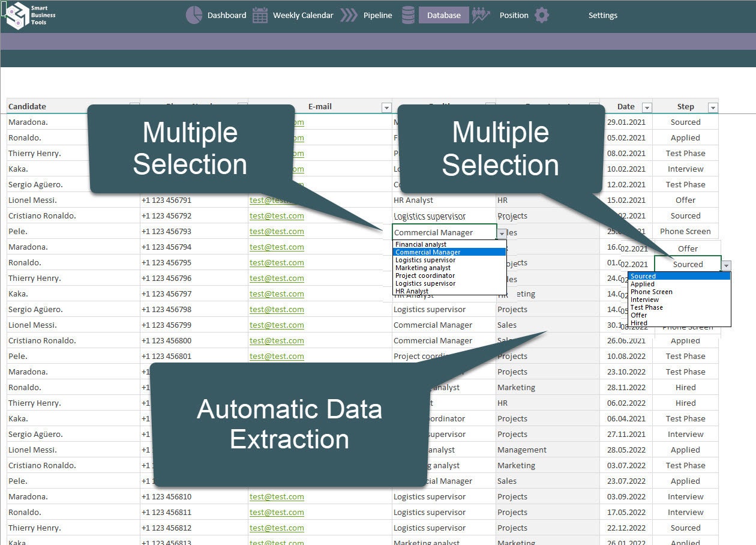
Task: Pick Interview in the step dropdown list
Action: click(679, 300)
